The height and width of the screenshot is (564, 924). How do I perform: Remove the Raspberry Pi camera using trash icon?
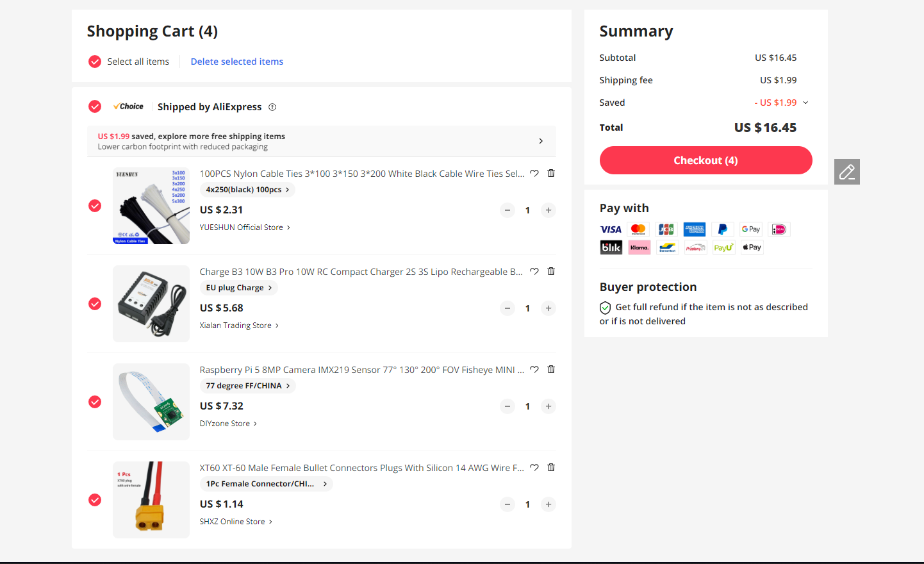tap(551, 369)
